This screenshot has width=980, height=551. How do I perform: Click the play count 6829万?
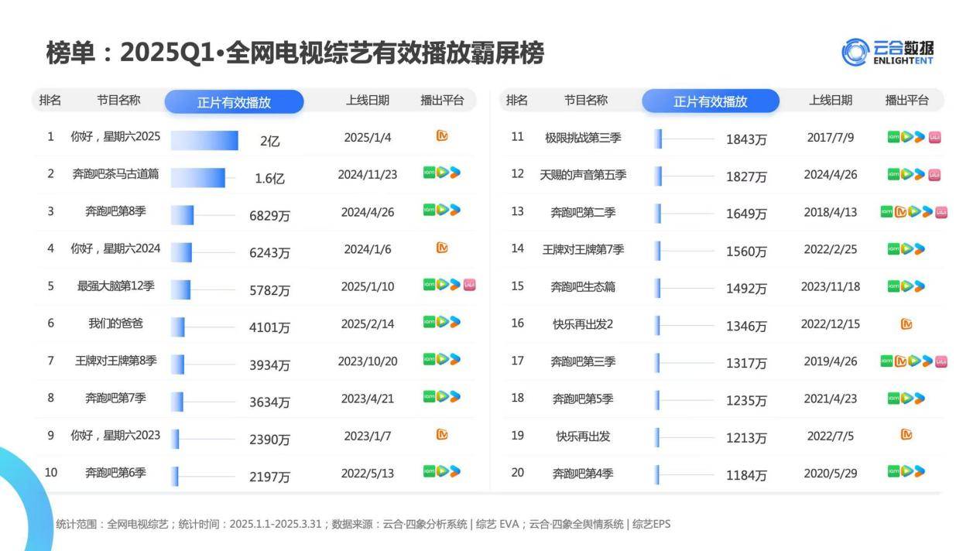click(269, 216)
